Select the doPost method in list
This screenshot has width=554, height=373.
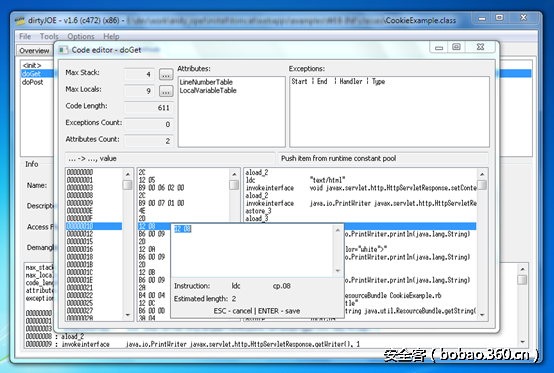click(33, 82)
